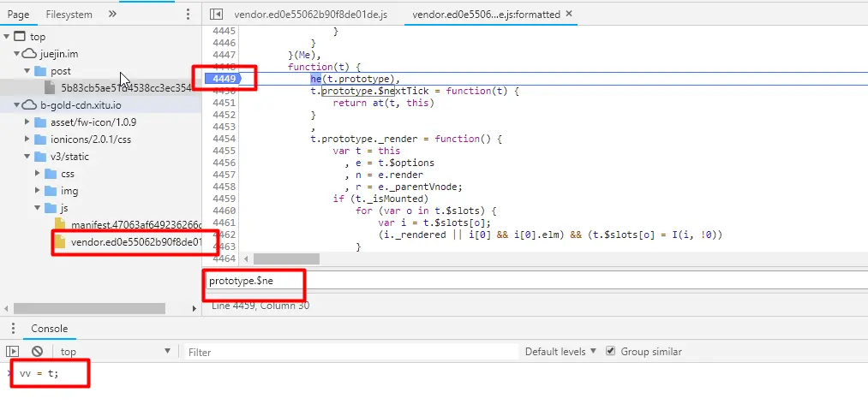
Task: Click the v3/static folder icon
Action: [40, 157]
